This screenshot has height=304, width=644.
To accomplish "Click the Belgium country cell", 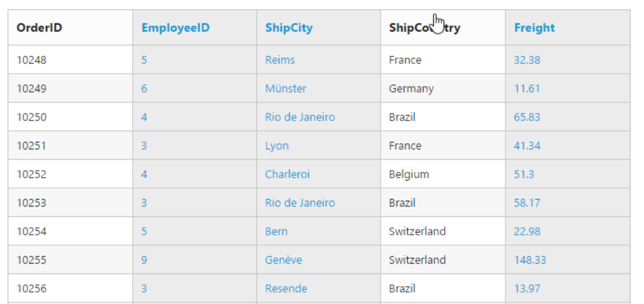I will tap(409, 174).
